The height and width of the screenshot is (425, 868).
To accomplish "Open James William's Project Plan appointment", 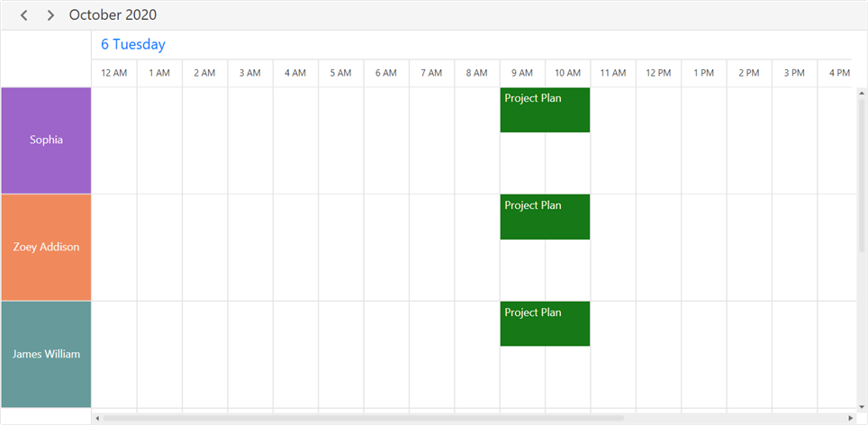I will (x=545, y=323).
